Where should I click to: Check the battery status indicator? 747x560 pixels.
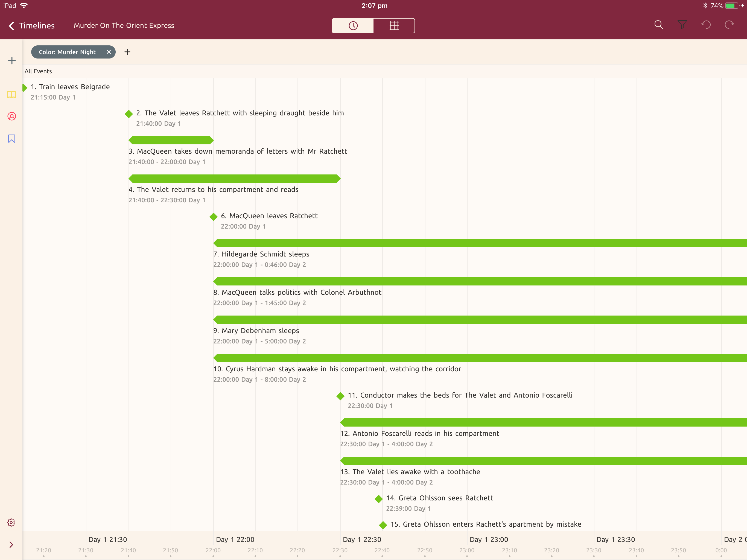(733, 6)
